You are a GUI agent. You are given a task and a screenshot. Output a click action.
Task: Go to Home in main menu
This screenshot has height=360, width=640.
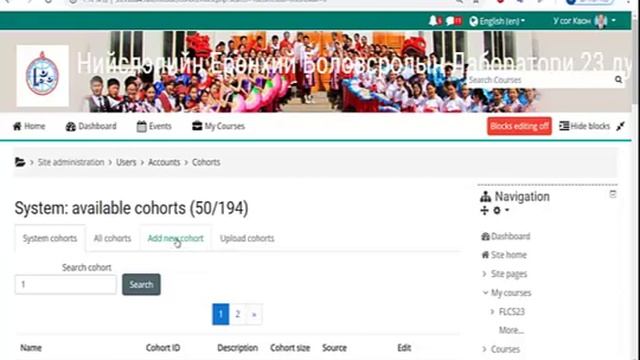(29, 126)
